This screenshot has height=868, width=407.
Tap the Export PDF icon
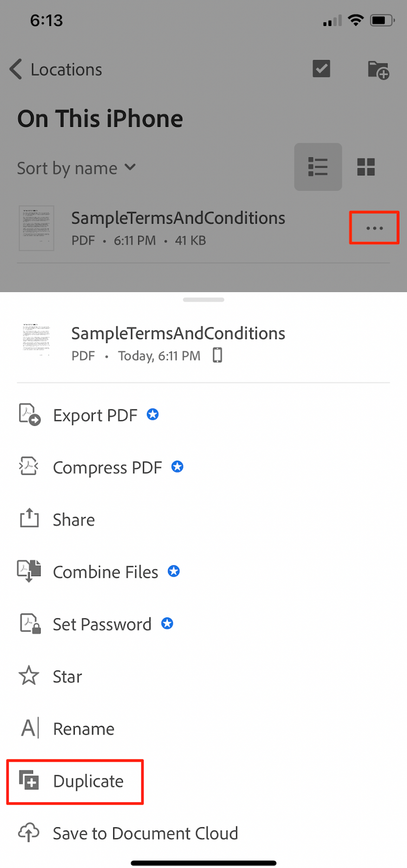pos(29,414)
